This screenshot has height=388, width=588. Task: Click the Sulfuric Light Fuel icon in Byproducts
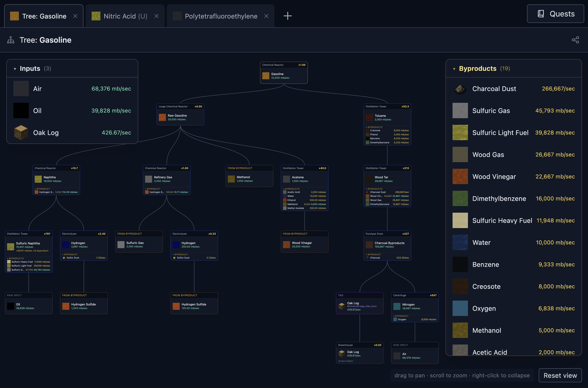(460, 132)
